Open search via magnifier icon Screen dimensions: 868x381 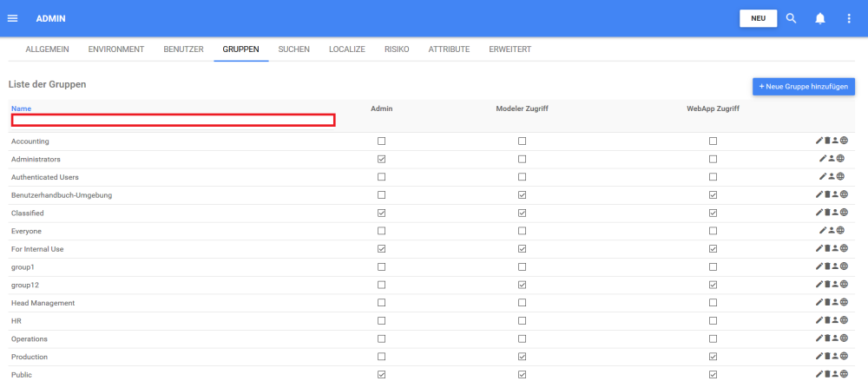pyautogui.click(x=791, y=18)
